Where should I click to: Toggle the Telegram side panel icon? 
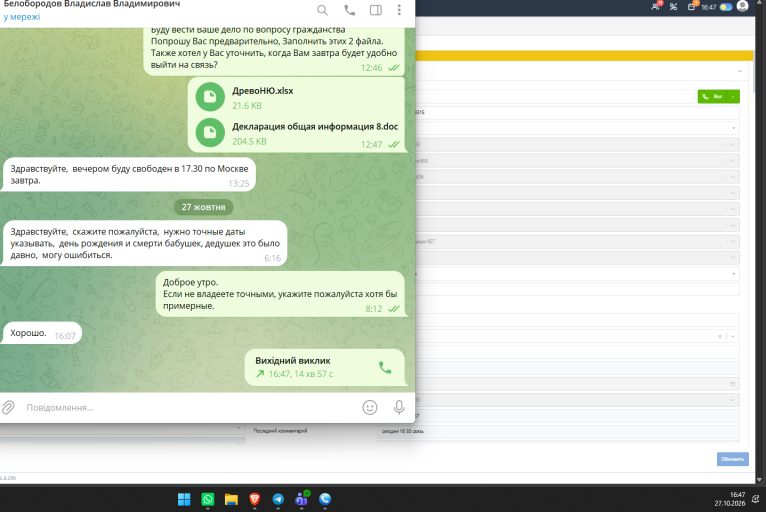376,10
